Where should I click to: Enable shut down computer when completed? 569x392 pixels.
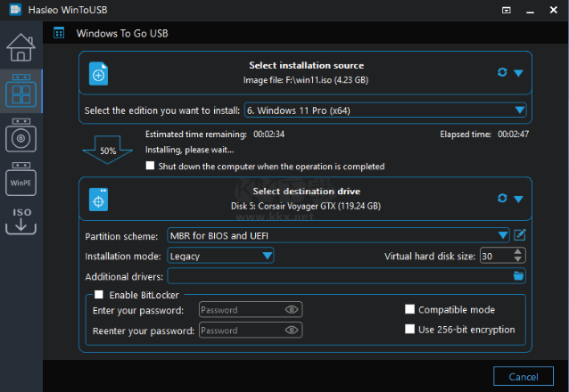click(x=151, y=167)
